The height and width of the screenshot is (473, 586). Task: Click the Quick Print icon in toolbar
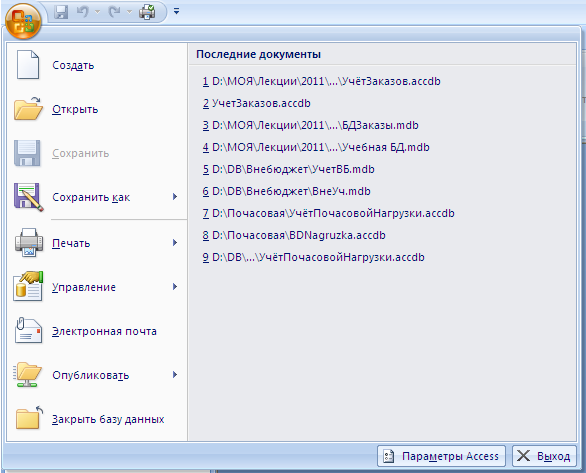pyautogui.click(x=147, y=12)
